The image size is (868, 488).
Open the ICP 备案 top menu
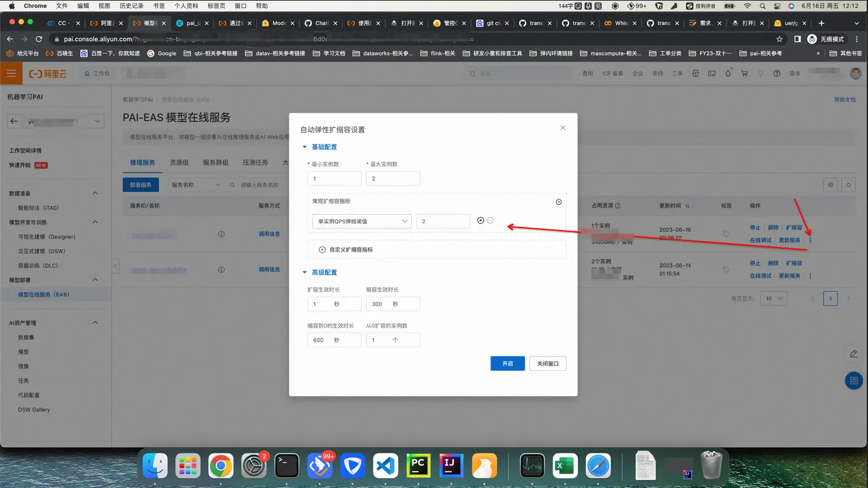coord(613,74)
